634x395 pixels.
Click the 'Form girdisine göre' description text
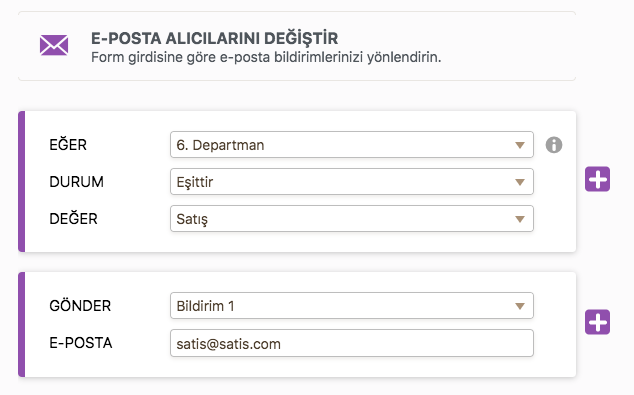click(154, 57)
